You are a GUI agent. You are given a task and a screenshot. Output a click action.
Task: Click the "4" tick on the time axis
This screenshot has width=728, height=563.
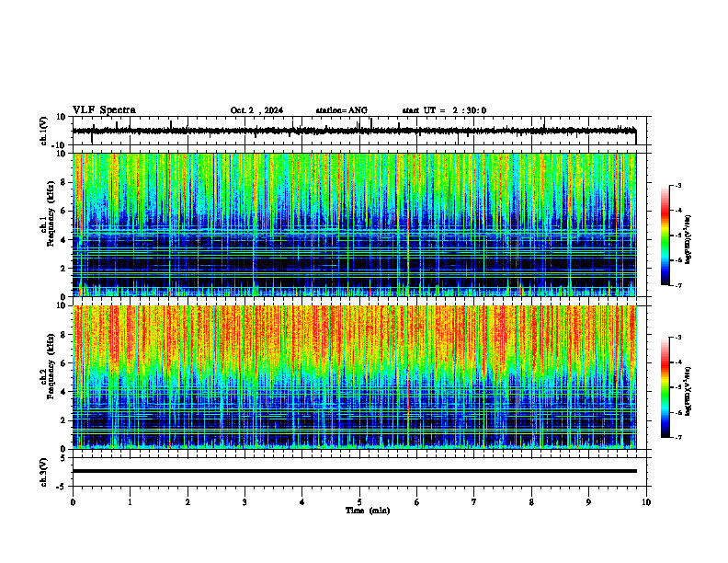(302, 502)
